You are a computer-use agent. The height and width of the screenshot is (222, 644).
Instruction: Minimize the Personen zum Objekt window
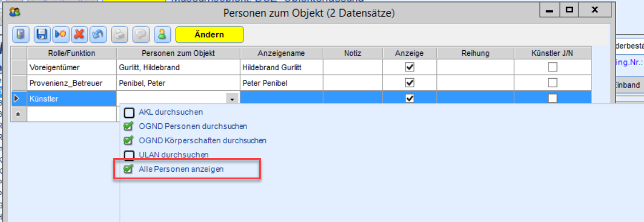click(x=550, y=10)
